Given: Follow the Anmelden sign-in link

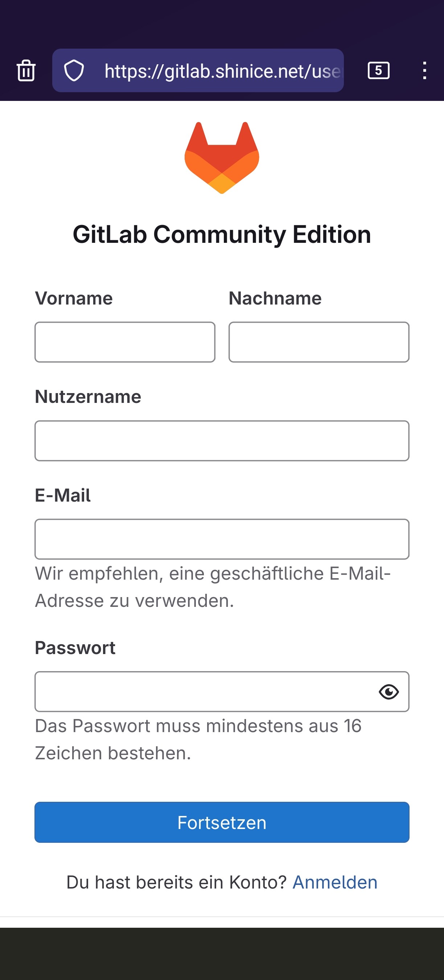Looking at the screenshot, I should click(x=335, y=882).
